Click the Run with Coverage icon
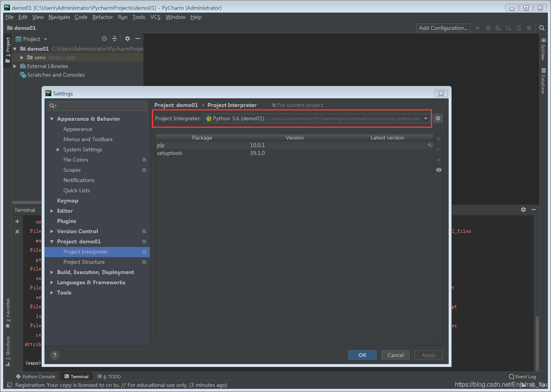 pyautogui.click(x=498, y=28)
